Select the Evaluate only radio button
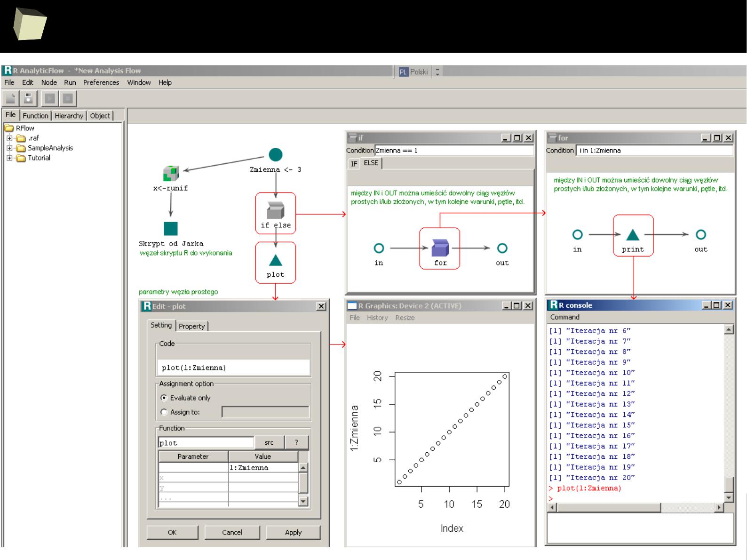Screen dimensions: 747x560 (164, 398)
